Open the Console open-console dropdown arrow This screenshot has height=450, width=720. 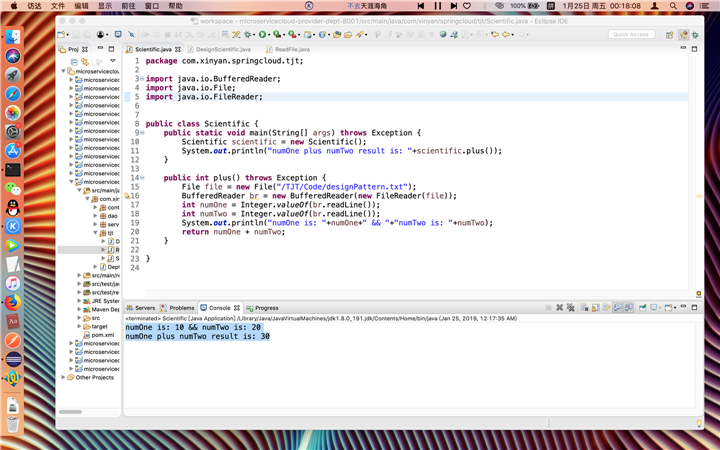[675, 308]
